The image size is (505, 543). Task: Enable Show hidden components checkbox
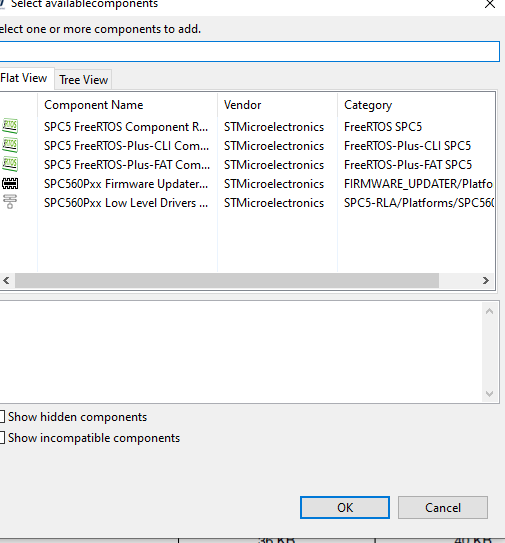coord(2,417)
